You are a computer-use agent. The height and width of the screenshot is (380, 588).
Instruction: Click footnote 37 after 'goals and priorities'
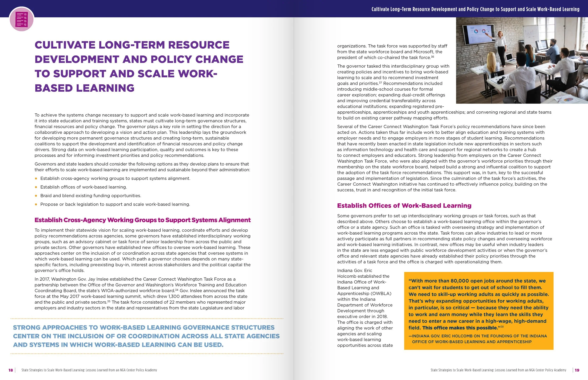[x=381, y=83]
